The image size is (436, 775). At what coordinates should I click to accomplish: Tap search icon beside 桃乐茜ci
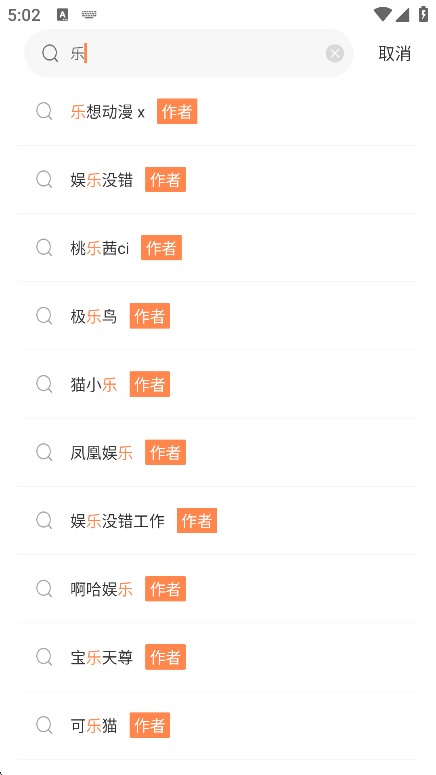[x=44, y=248]
